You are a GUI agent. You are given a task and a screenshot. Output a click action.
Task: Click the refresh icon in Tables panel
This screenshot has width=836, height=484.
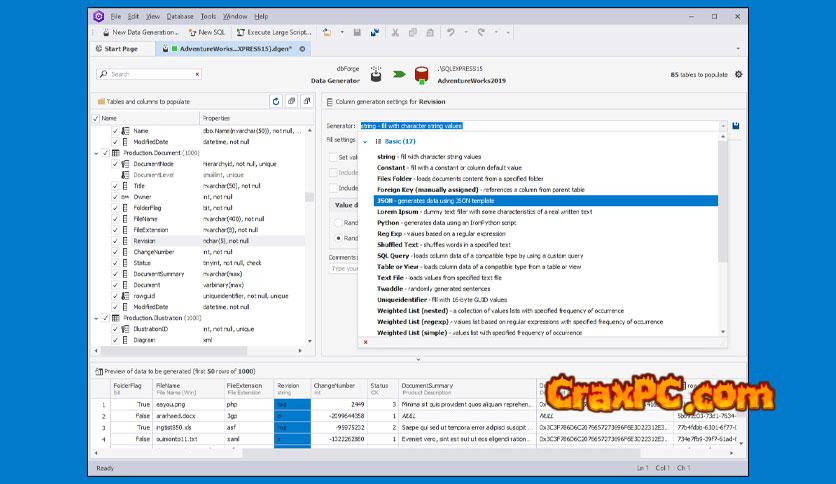coord(276,101)
